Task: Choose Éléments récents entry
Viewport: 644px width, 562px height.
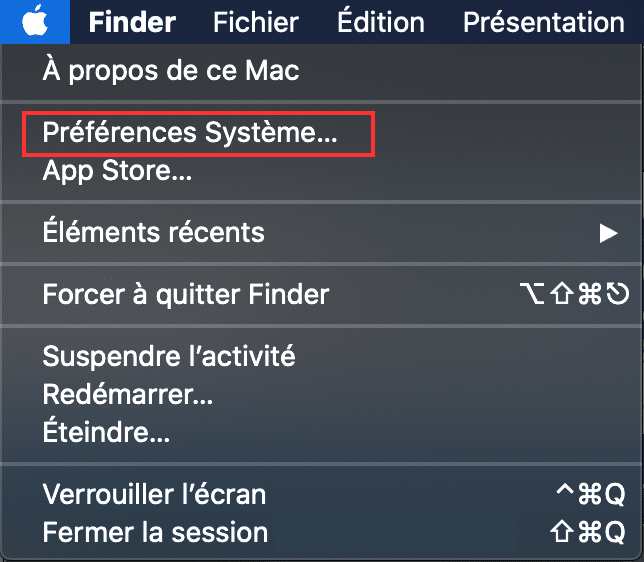Action: click(x=322, y=233)
